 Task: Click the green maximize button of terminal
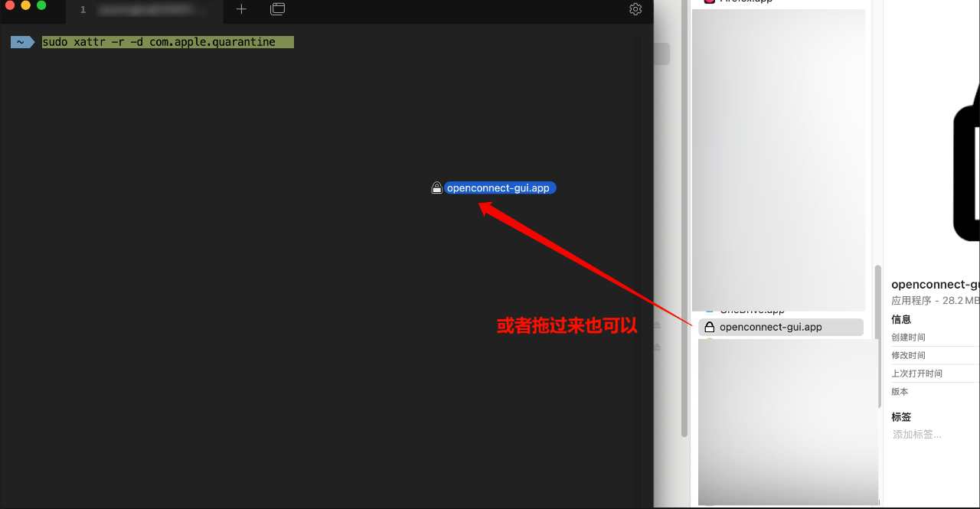(x=41, y=5)
